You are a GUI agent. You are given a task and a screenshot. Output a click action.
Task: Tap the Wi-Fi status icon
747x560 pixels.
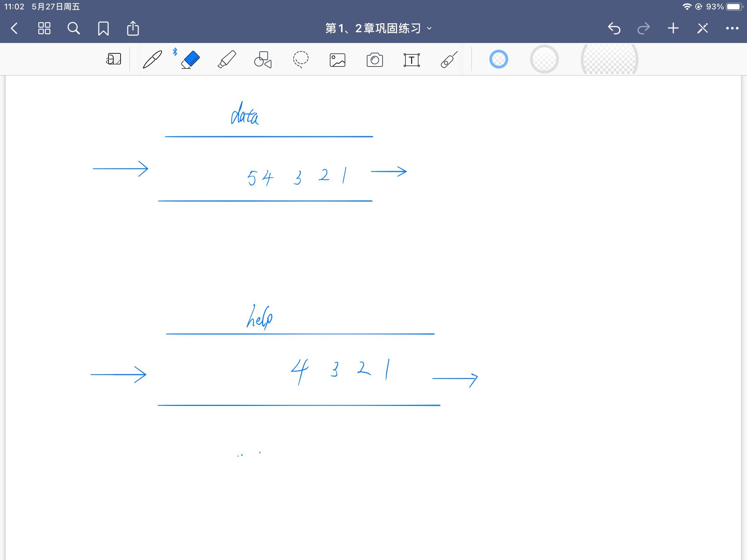(x=687, y=7)
